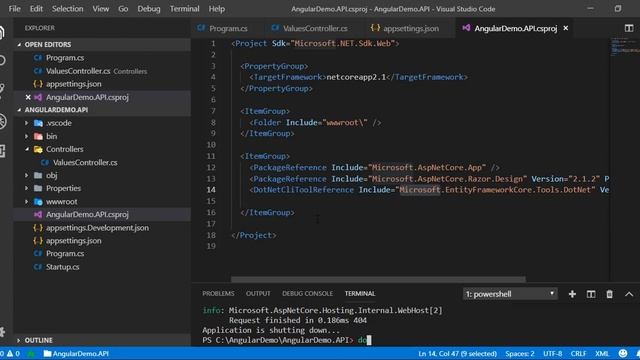Viewport: 640px width, 360px height.
Task: Open the Edit menu
Action: [x=36, y=9]
